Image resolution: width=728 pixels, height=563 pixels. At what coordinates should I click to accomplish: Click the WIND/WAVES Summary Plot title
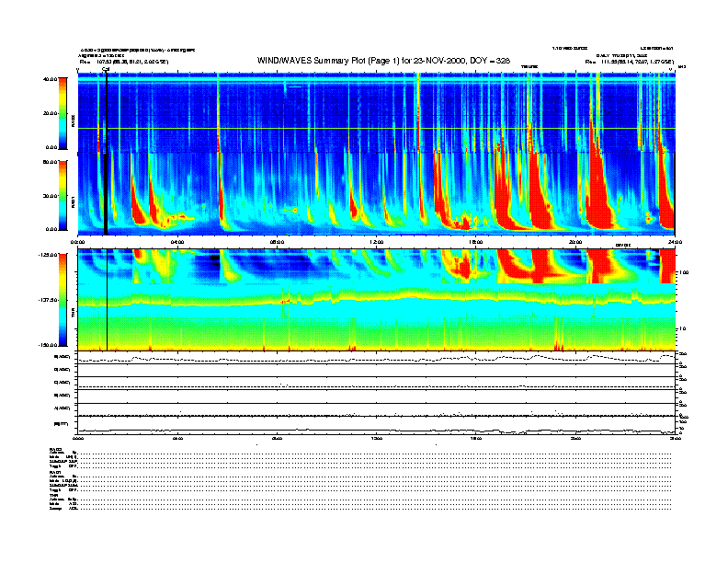tap(383, 61)
